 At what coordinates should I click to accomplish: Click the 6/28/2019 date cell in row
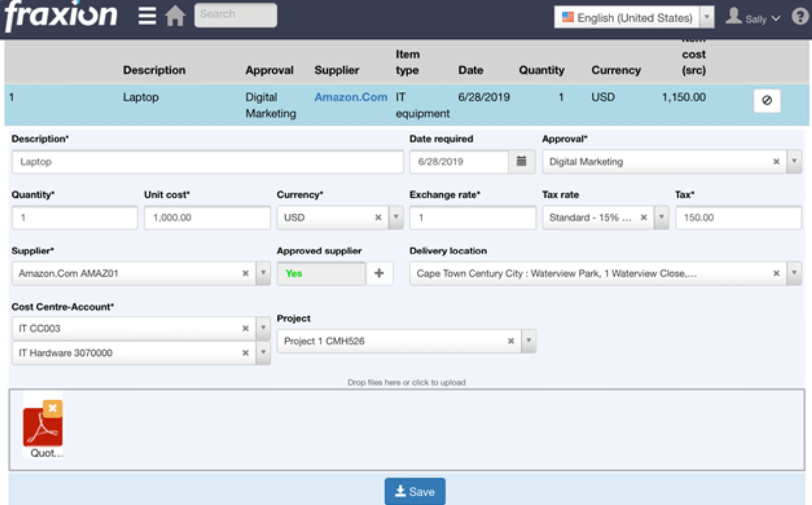click(x=484, y=97)
